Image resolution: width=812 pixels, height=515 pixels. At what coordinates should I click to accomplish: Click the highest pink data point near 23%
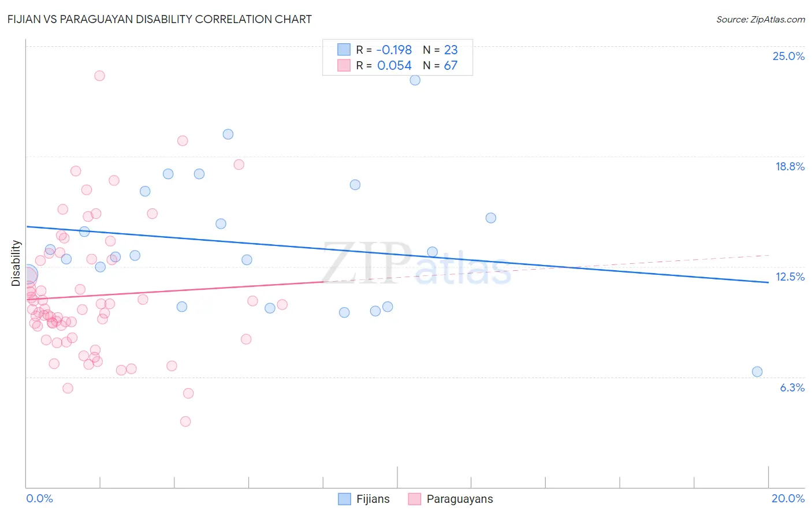99,76
